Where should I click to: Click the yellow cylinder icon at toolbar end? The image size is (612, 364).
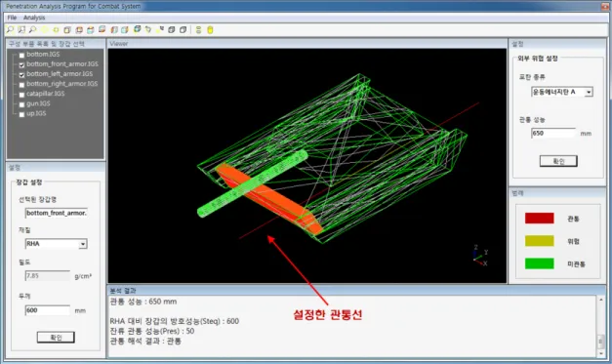coord(210,29)
